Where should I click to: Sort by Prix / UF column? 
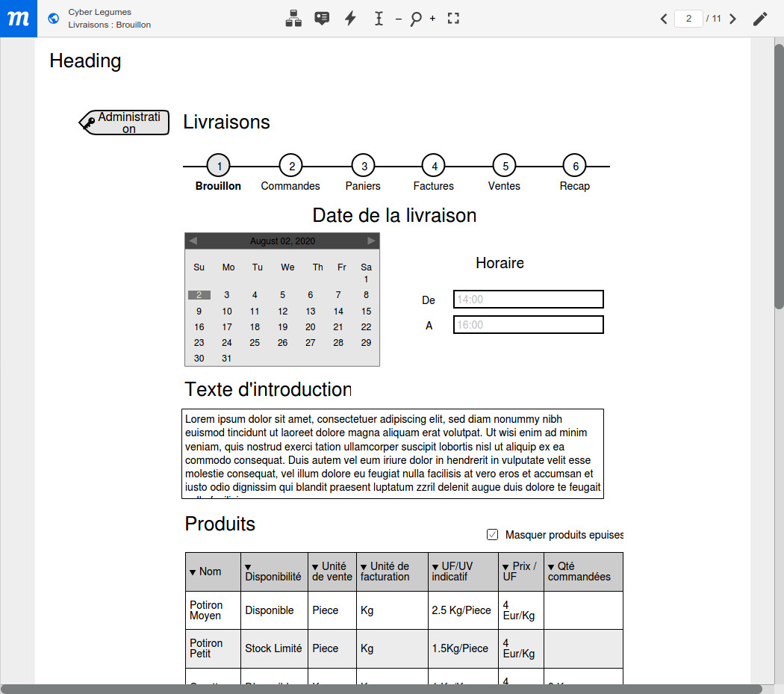click(506, 567)
